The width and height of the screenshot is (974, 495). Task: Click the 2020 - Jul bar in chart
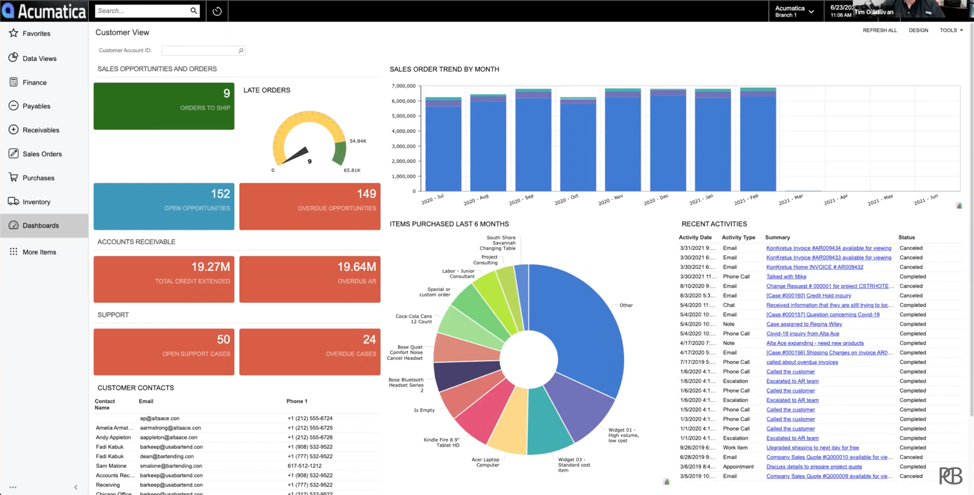(444, 144)
